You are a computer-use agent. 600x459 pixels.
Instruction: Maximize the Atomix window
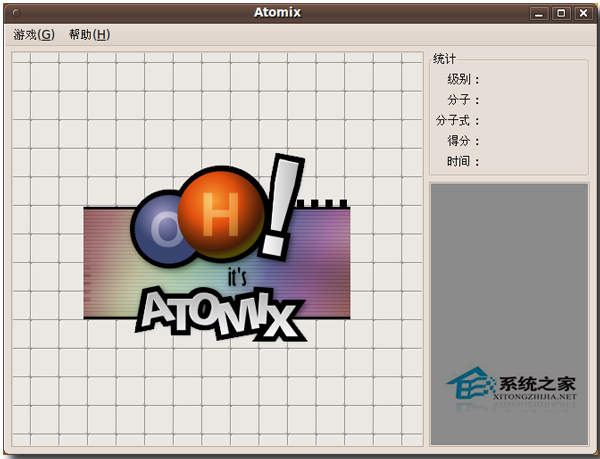[x=561, y=13]
